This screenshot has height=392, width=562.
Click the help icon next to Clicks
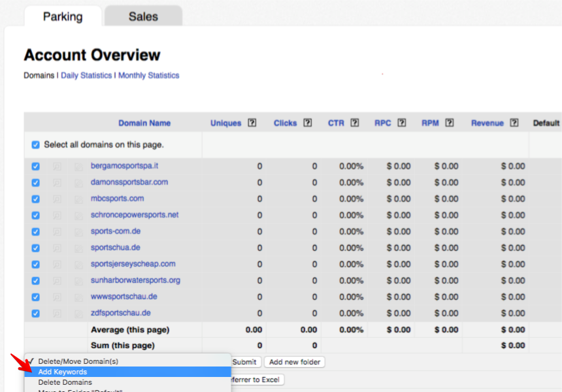pos(308,123)
